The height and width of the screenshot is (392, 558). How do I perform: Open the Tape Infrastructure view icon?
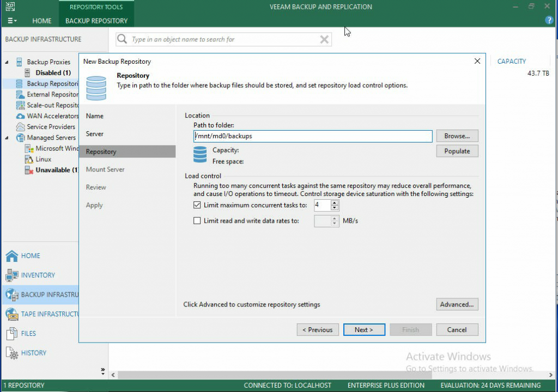[12, 314]
